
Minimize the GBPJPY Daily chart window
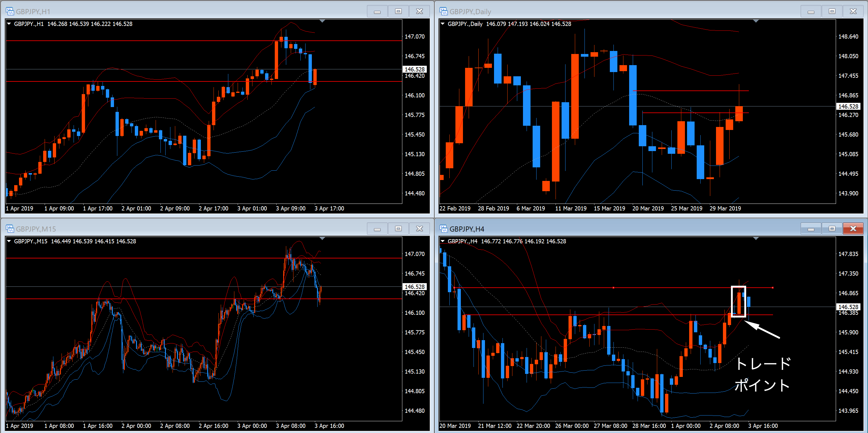811,11
